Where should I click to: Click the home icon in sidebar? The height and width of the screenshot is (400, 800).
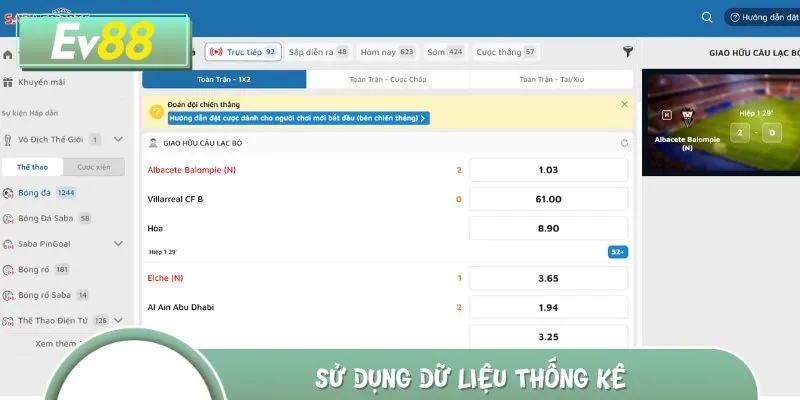tap(8, 55)
